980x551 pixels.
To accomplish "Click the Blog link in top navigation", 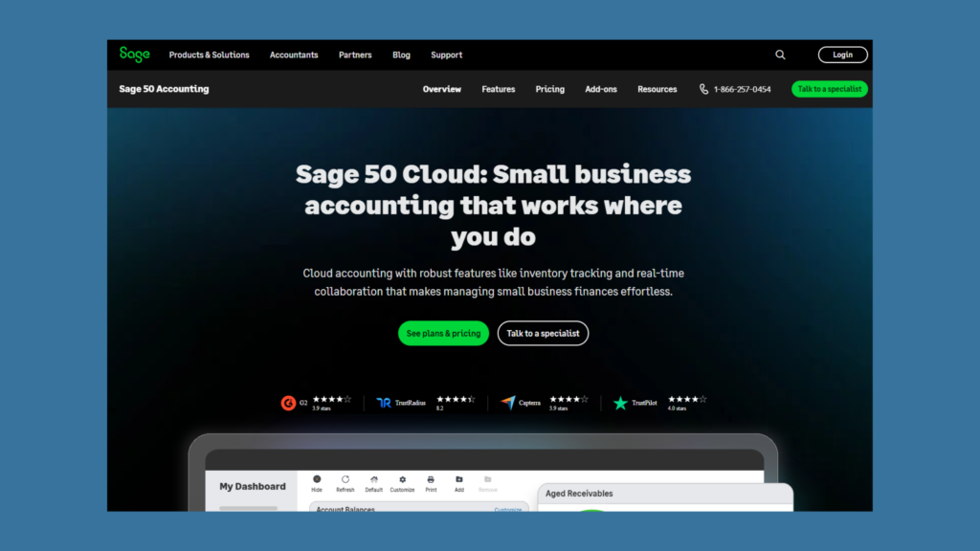I will coord(401,55).
